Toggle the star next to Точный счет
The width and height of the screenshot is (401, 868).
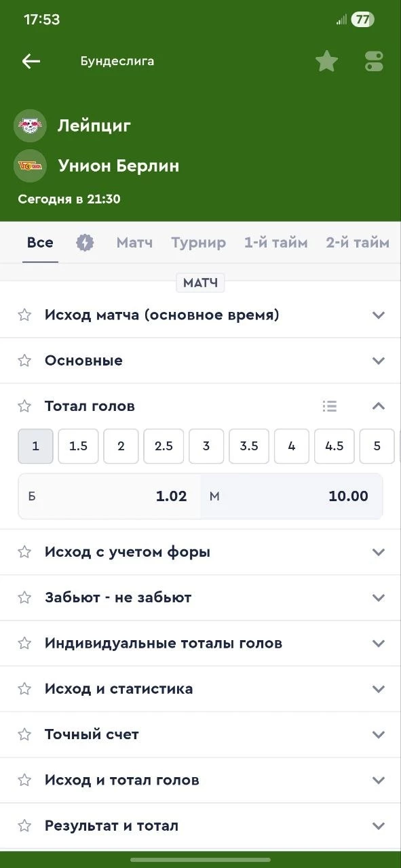click(x=24, y=734)
